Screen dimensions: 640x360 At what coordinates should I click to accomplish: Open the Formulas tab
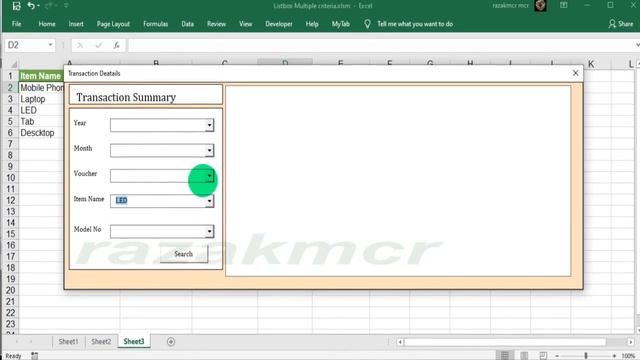(x=156, y=24)
